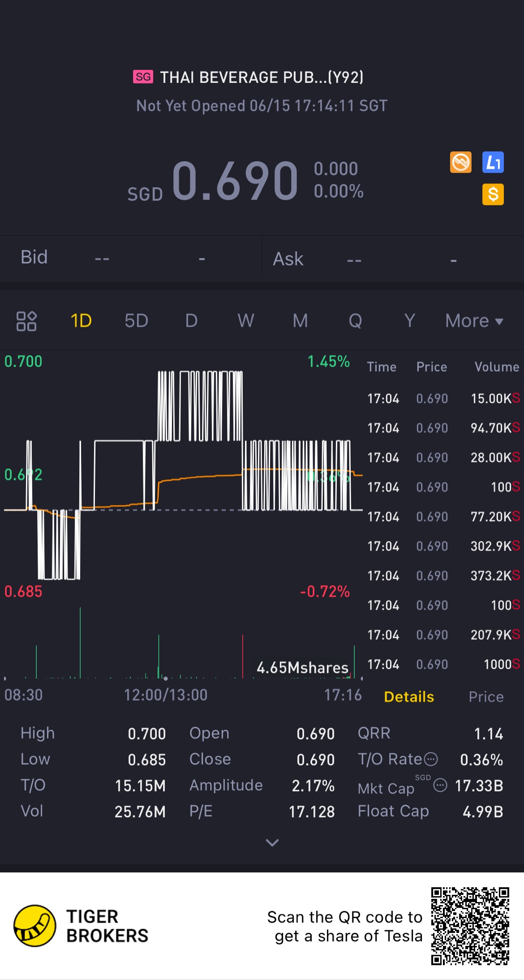
Task: Tap the yellow dollar sign icon
Action: pyautogui.click(x=493, y=194)
